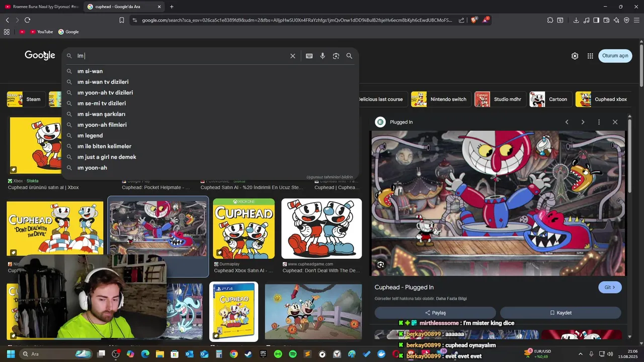Open browser extensions puzzle icon
Image resolution: width=644 pixels, height=362 pixels.
point(550,20)
